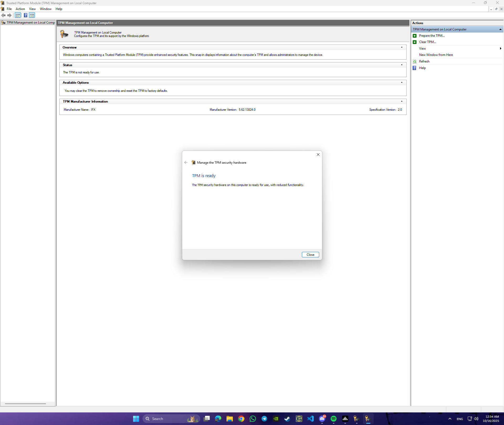
Task: Open the Action menu
Action: 20,9
